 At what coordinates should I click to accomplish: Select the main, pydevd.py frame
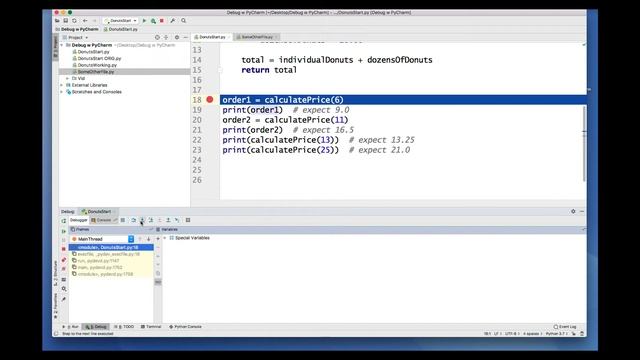111,267
